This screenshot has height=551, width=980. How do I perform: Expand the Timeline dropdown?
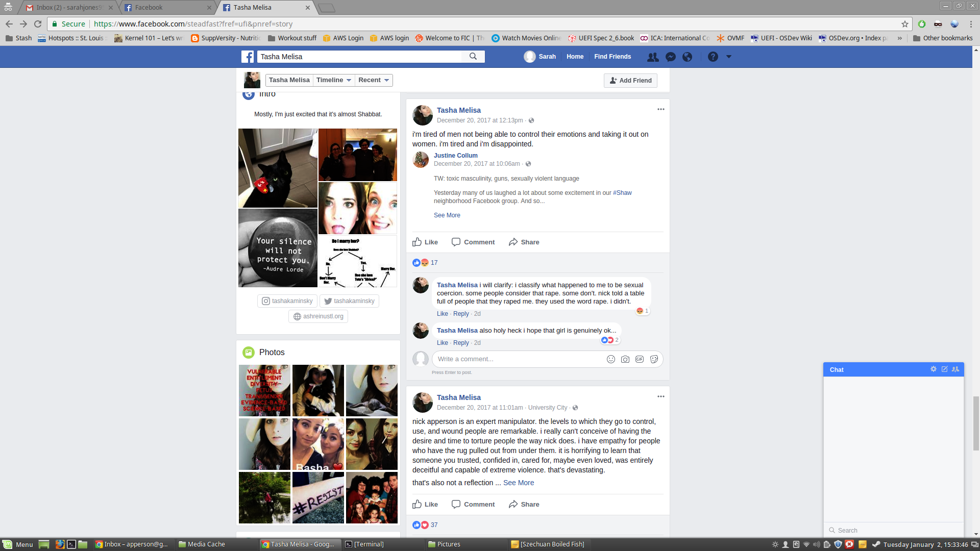[x=334, y=80]
